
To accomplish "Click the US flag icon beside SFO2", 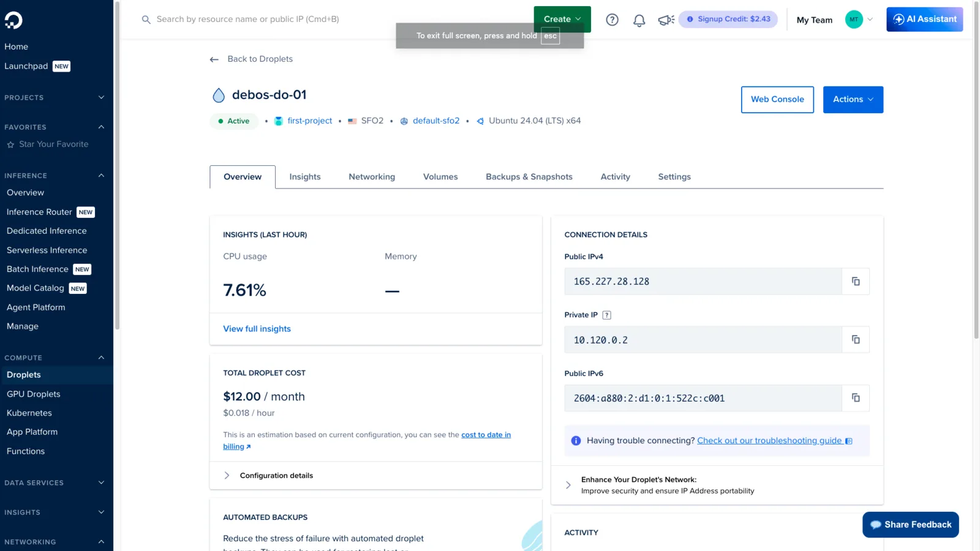I will pos(352,121).
